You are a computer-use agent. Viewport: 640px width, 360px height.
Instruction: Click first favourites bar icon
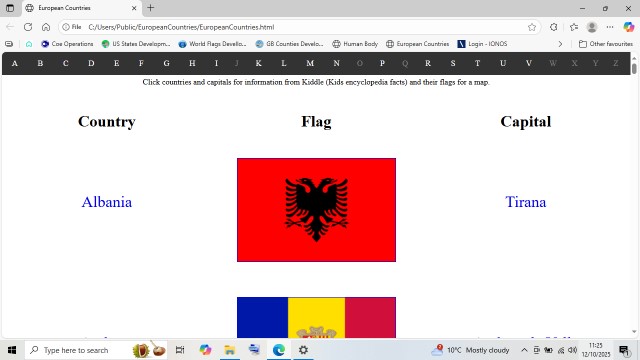pos(9,44)
